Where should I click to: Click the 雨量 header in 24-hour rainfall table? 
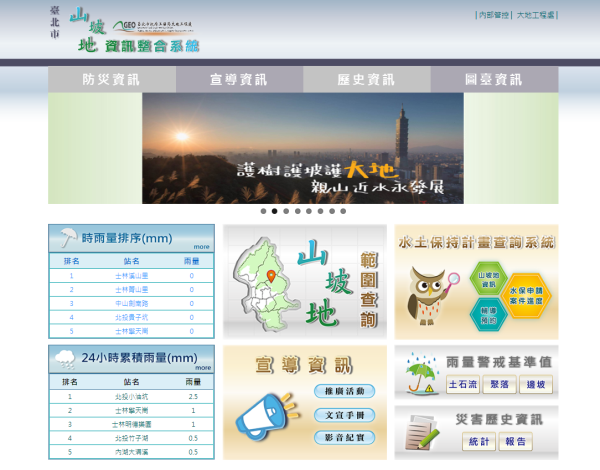click(x=193, y=382)
